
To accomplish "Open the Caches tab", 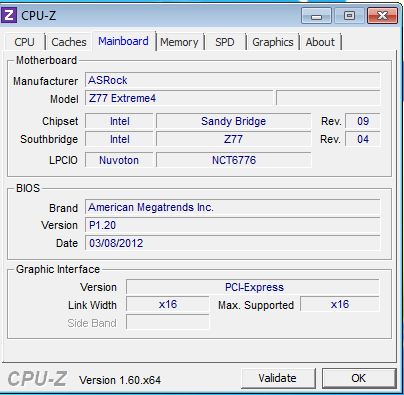I will [x=69, y=42].
